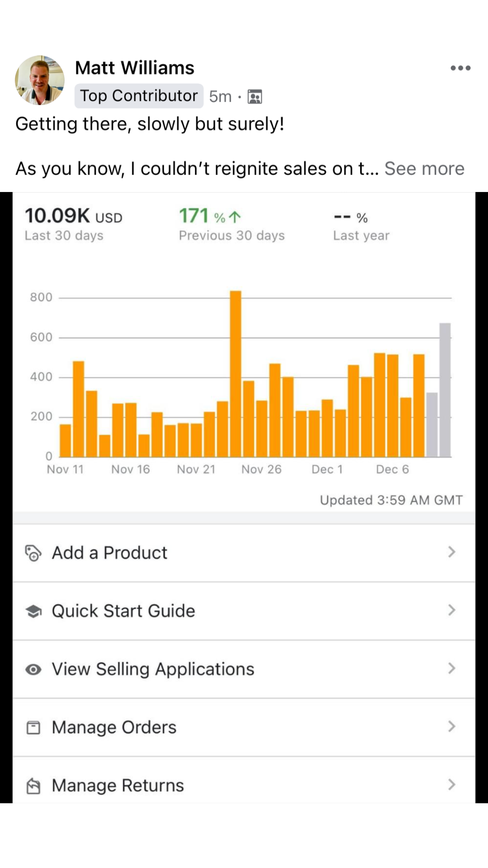Open the Manage Orders chevron arrow
This screenshot has width=488, height=868.
pyautogui.click(x=452, y=726)
